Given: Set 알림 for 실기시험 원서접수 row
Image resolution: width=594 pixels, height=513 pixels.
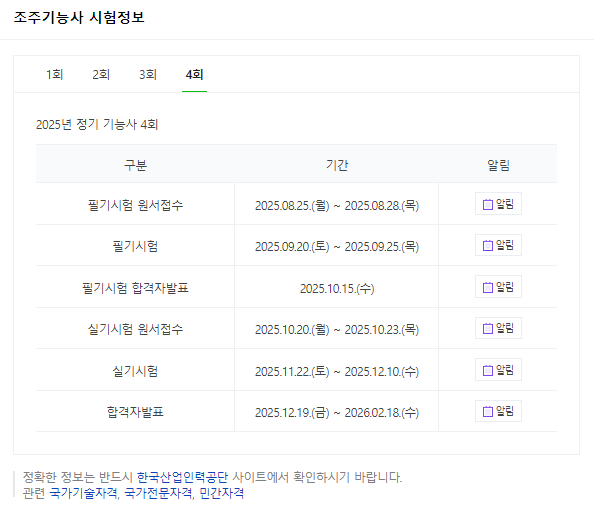Looking at the screenshot, I should [498, 328].
